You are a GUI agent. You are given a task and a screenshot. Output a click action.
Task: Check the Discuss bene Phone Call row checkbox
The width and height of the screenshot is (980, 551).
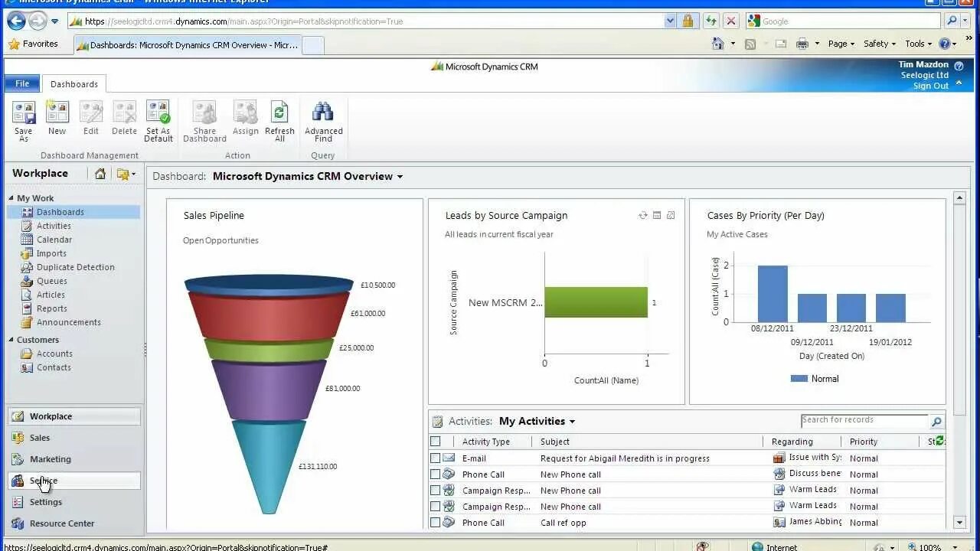(x=436, y=474)
